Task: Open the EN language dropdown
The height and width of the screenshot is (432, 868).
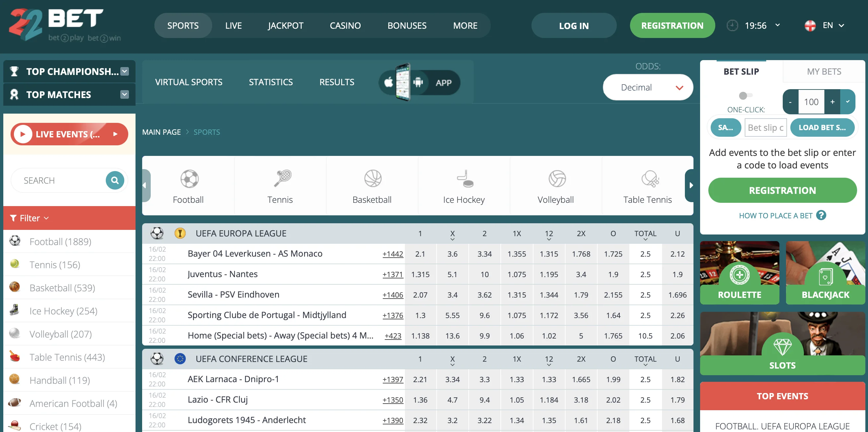Action: pos(834,25)
